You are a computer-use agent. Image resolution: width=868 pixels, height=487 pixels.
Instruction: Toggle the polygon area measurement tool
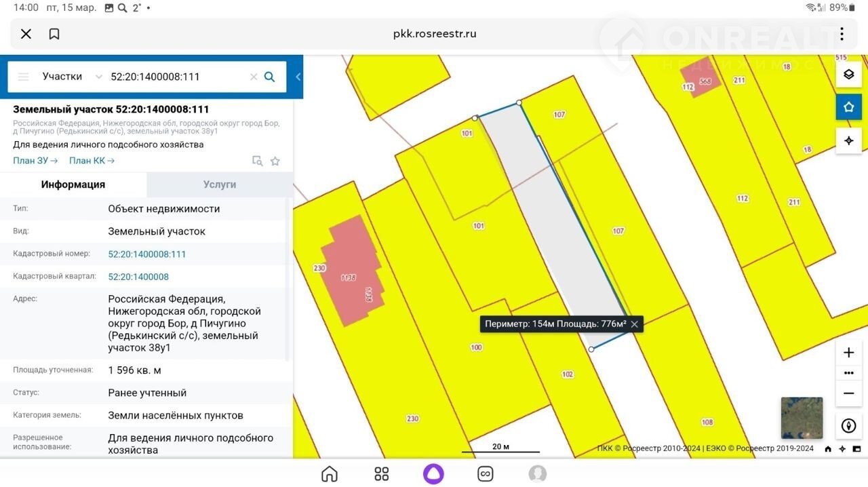[x=848, y=107]
